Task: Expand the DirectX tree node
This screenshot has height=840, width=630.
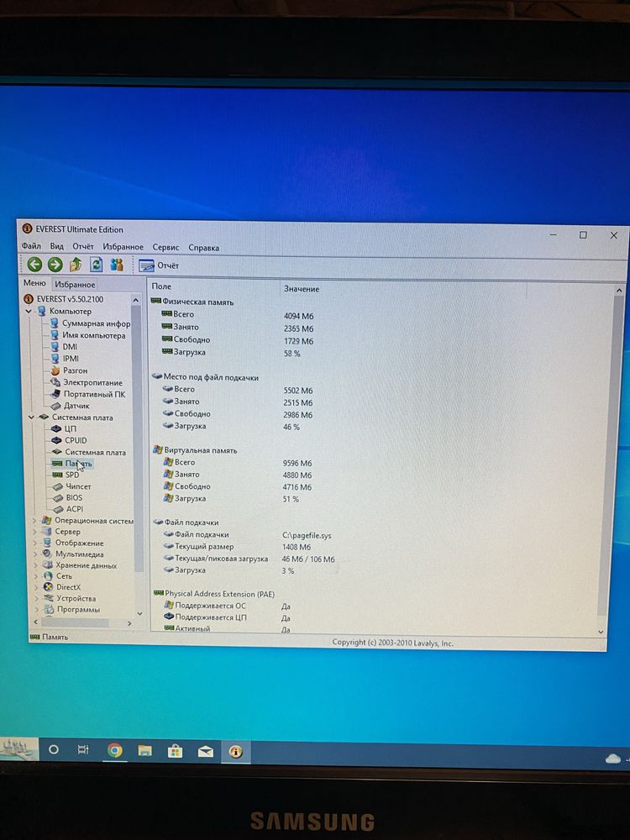Action: 34,587
